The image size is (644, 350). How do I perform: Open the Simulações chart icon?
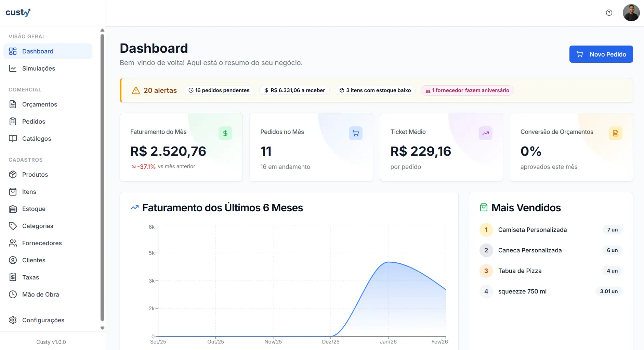(x=13, y=68)
